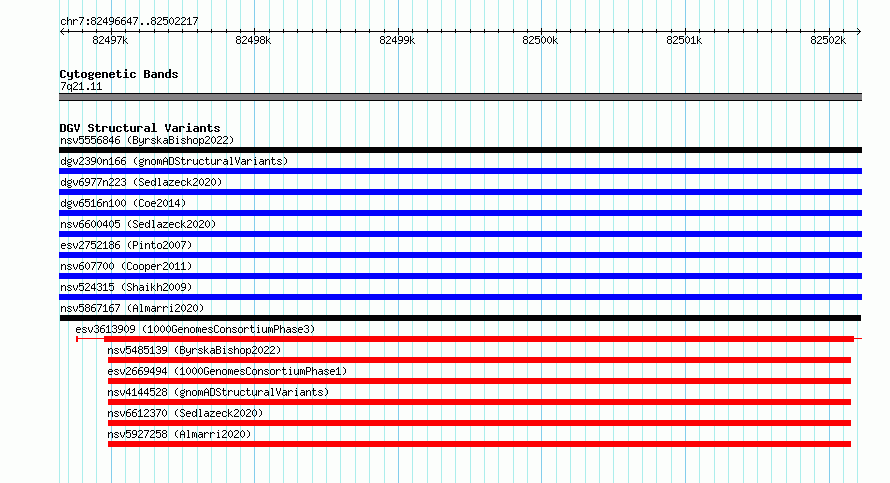Select the 7q21.11 band label
Screen dimensions: 890x483
81,87
